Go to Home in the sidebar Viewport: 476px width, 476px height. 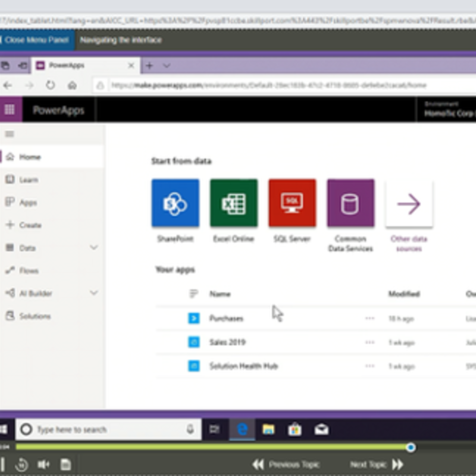click(52, 157)
